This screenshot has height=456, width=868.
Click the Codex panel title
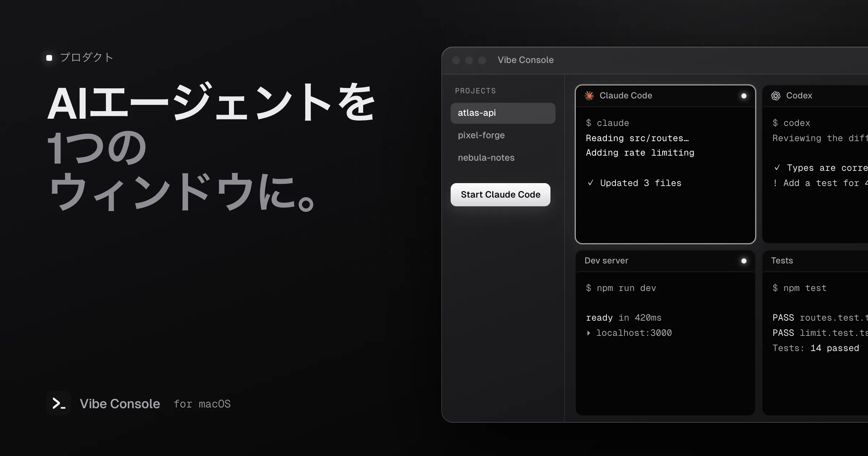tap(799, 96)
